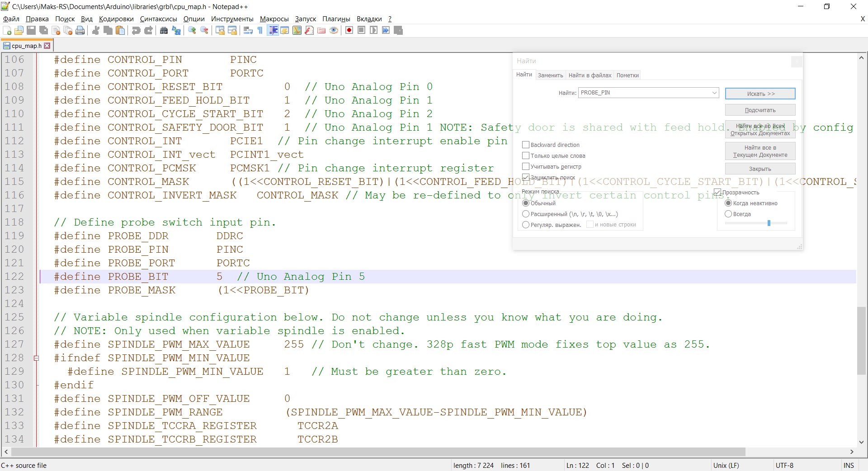Viewport: 868px width, 471px height.
Task: Click the 'Искать >>' button
Action: pyautogui.click(x=760, y=94)
